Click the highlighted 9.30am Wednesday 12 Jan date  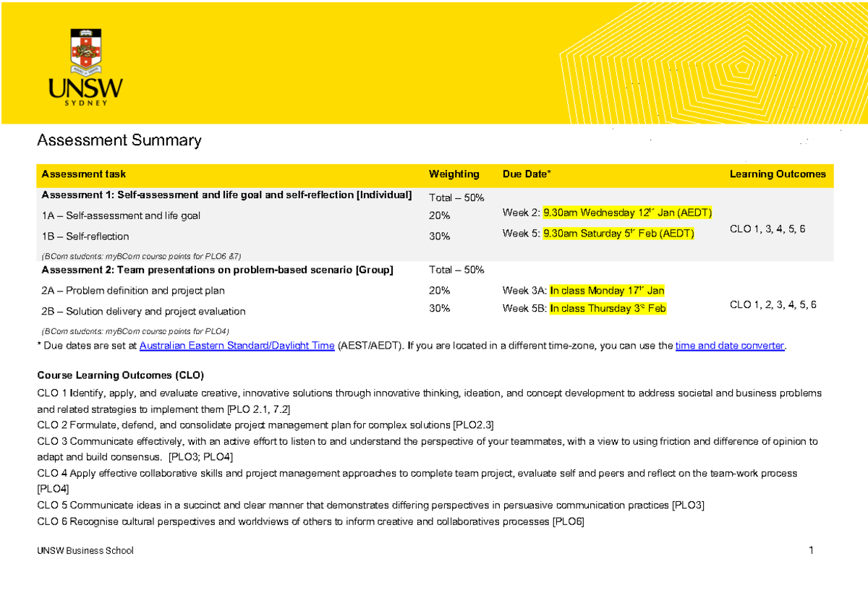pos(628,213)
